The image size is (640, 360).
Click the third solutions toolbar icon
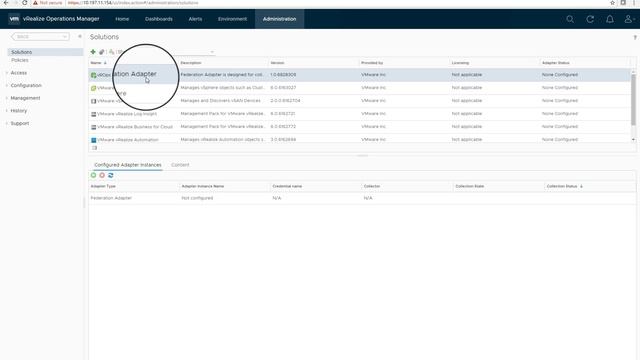(x=111, y=52)
